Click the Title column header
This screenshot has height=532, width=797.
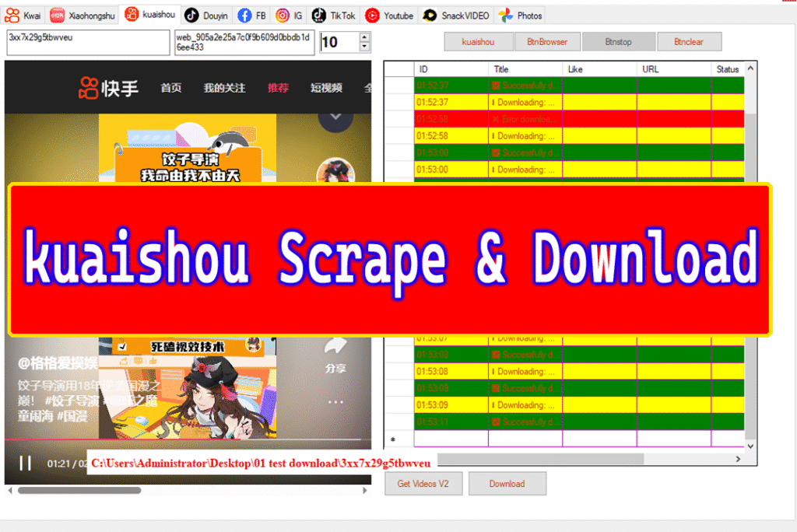point(525,69)
